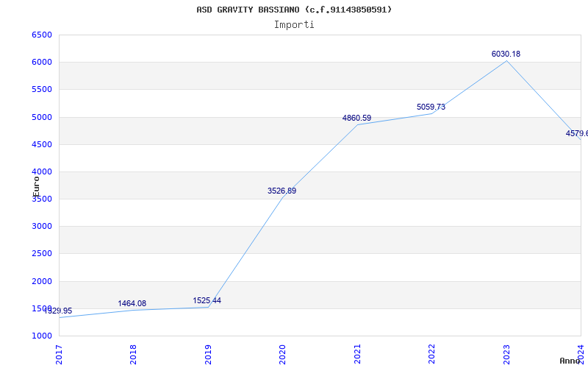Select the 6030.18 data label for 2023
The height and width of the screenshot is (368, 588).
coord(506,54)
